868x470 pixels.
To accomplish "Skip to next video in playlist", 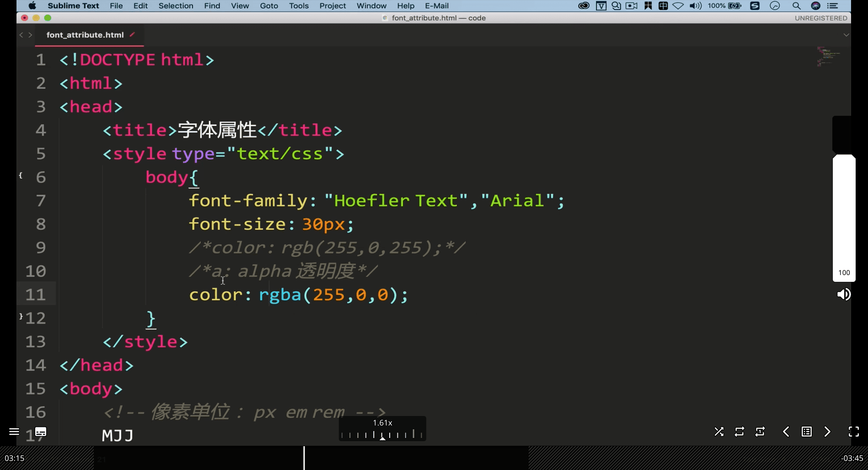I will point(827,432).
